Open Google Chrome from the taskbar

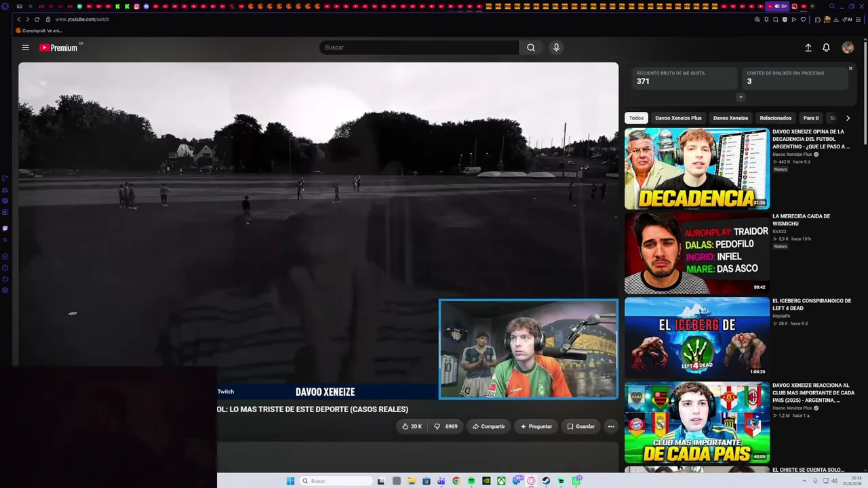[456, 481]
